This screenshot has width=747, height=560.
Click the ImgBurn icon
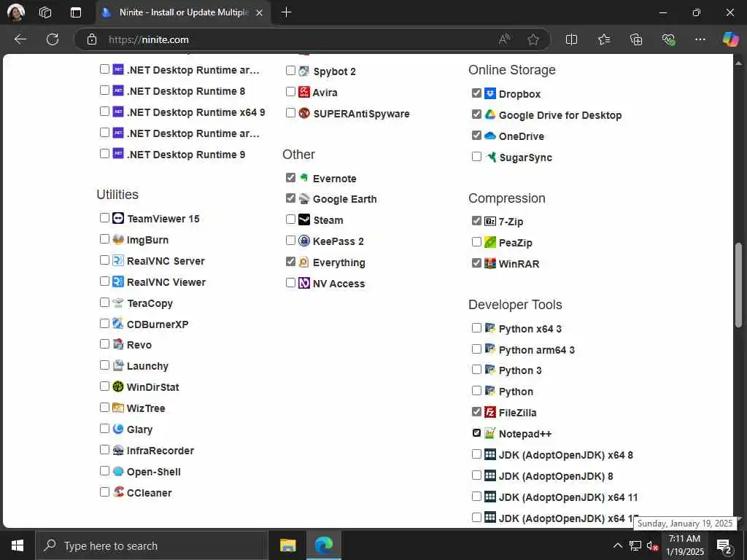point(118,239)
